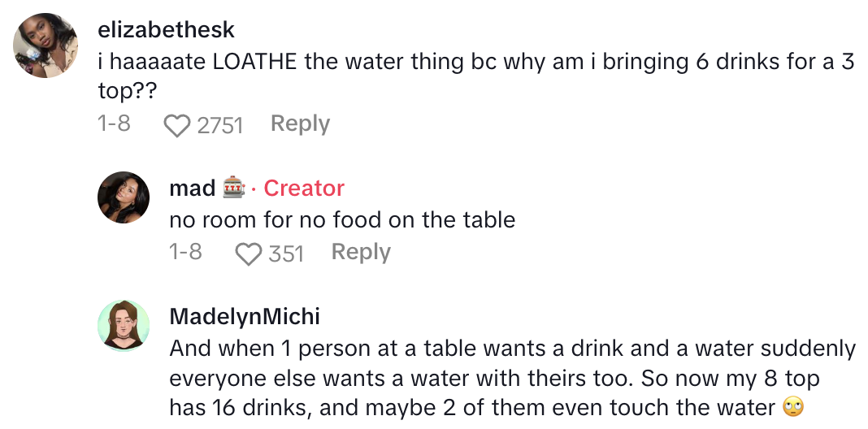The image size is (868, 429).
Task: Select MadelynMichi's "8 top has 16 drinks" comment
Action: click(512, 378)
